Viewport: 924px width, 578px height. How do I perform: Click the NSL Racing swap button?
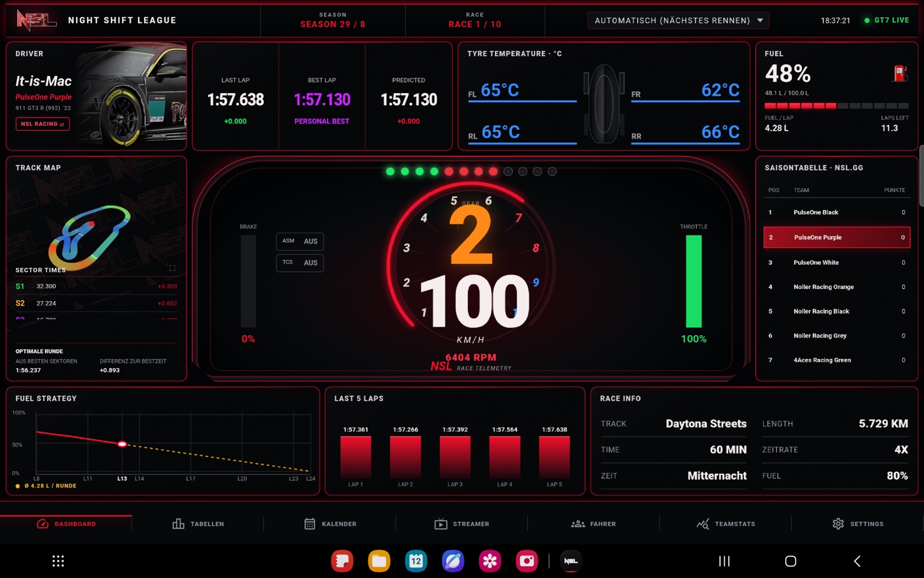click(42, 124)
